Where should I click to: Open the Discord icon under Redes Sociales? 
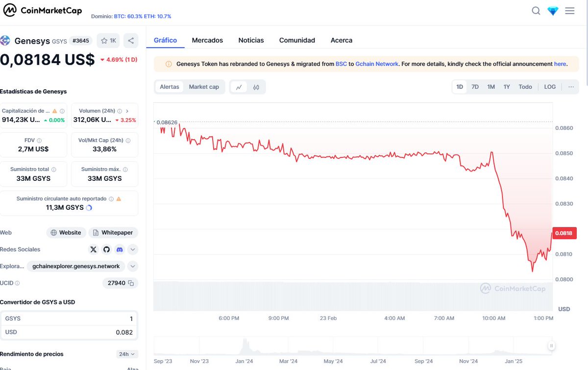click(119, 249)
